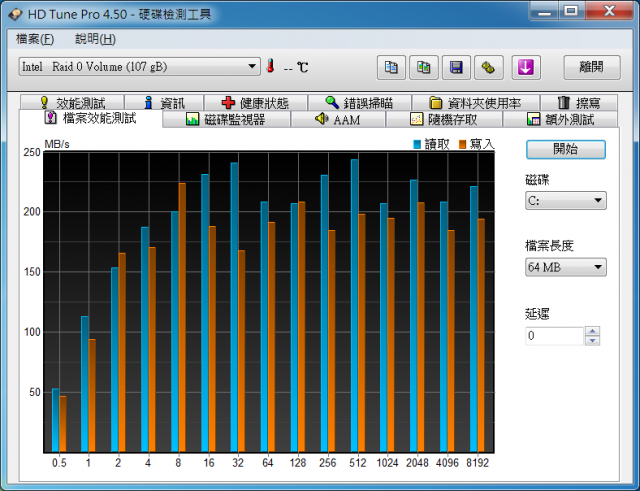Click the 250 value on the Y axis
The width and height of the screenshot is (640, 491).
32,153
